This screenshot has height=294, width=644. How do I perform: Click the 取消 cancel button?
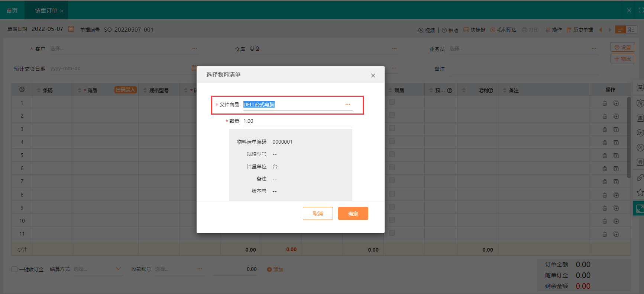click(x=318, y=214)
